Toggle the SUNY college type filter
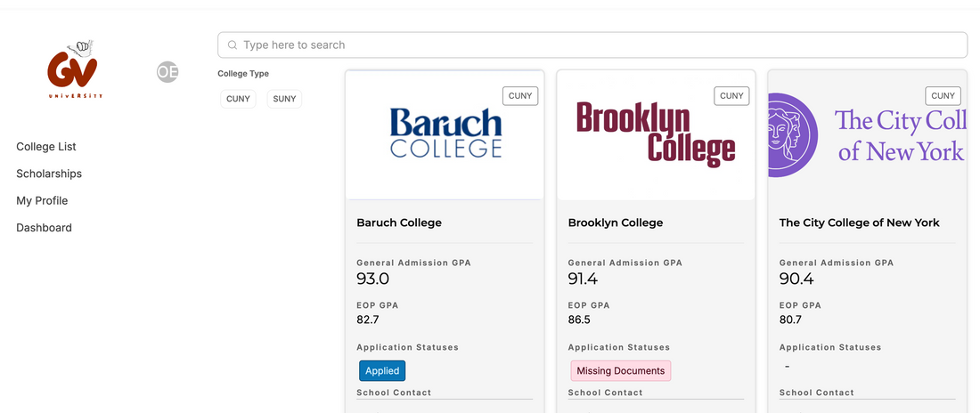980x413 pixels. pos(284,99)
